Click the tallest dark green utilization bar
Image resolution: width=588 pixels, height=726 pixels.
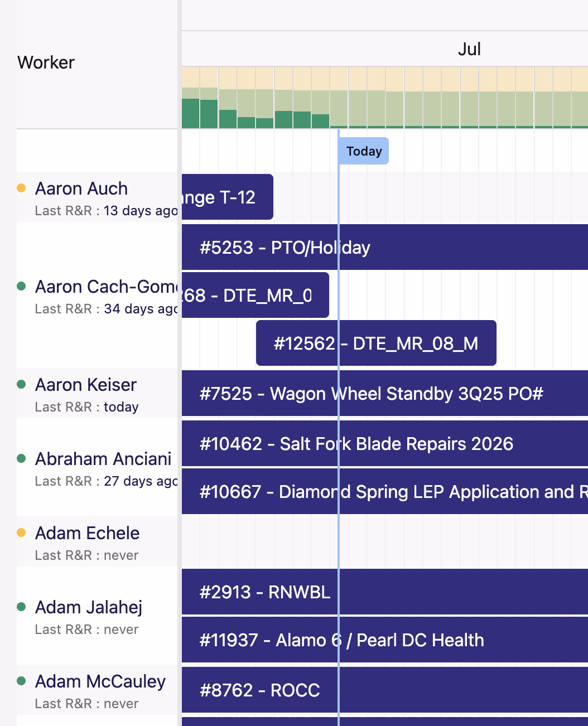tap(191, 114)
